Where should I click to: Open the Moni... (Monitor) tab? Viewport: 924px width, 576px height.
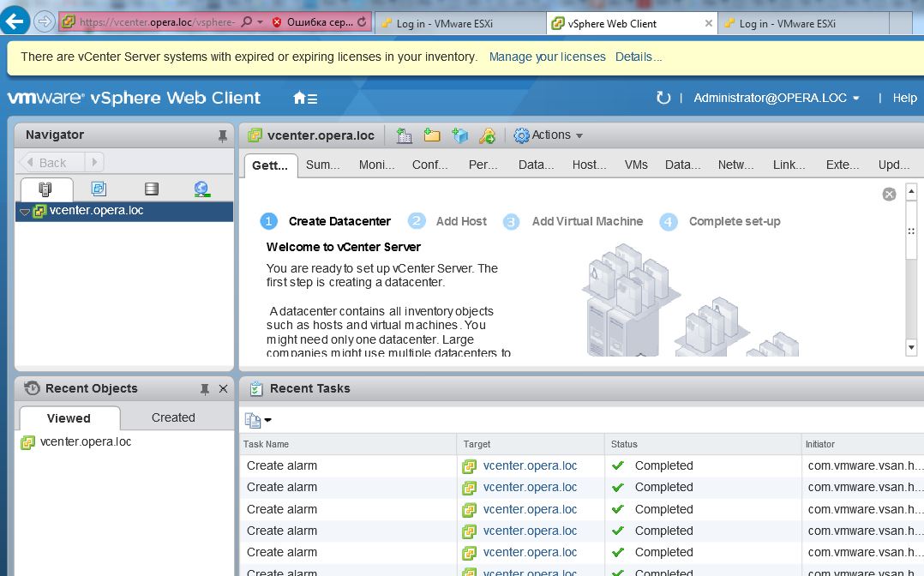[377, 165]
